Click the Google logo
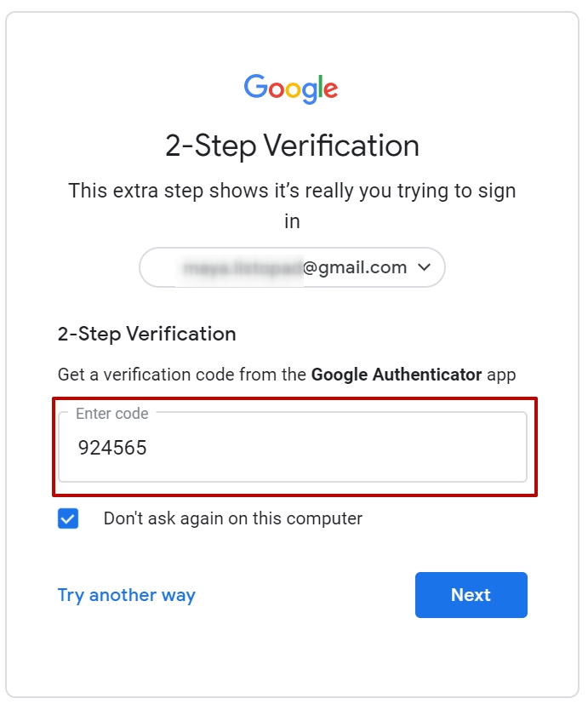The image size is (588, 704). [x=291, y=89]
